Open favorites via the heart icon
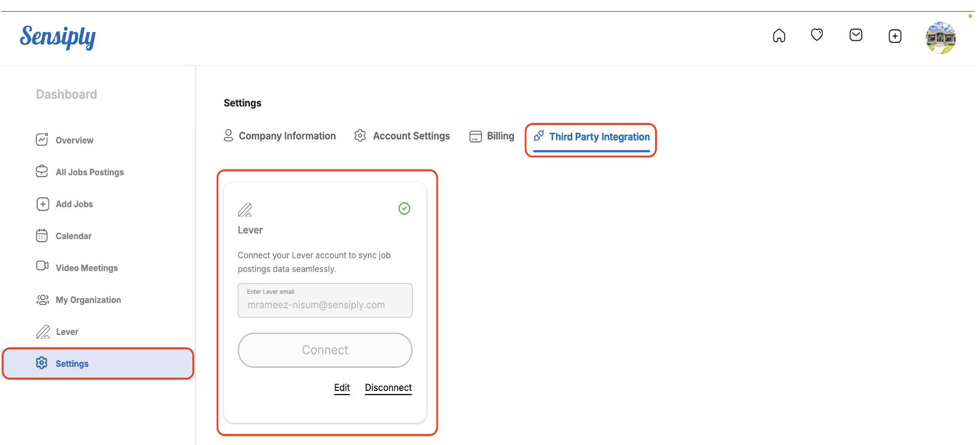 817,35
